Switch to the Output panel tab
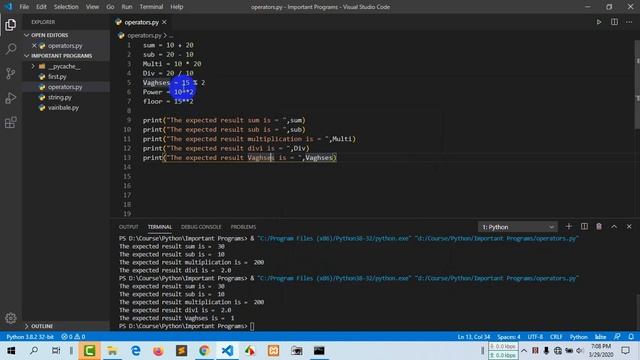This screenshot has height=360, width=640. tap(129, 227)
